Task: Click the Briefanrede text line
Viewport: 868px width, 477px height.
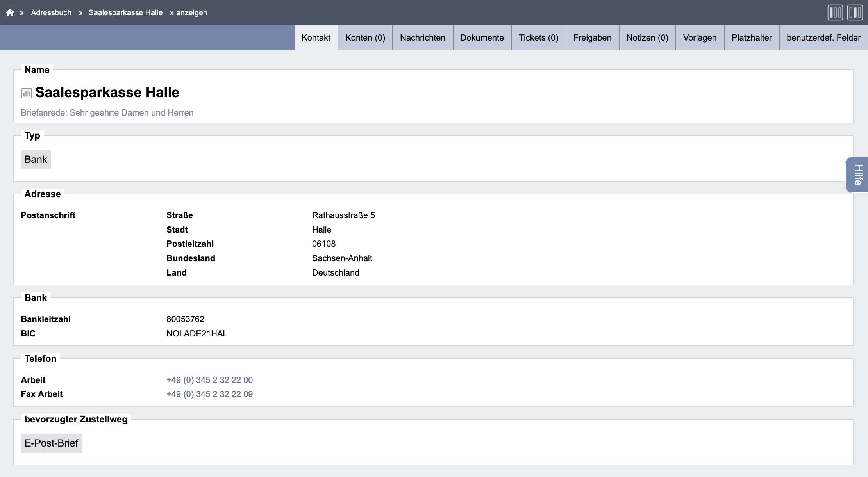Action: tap(107, 112)
